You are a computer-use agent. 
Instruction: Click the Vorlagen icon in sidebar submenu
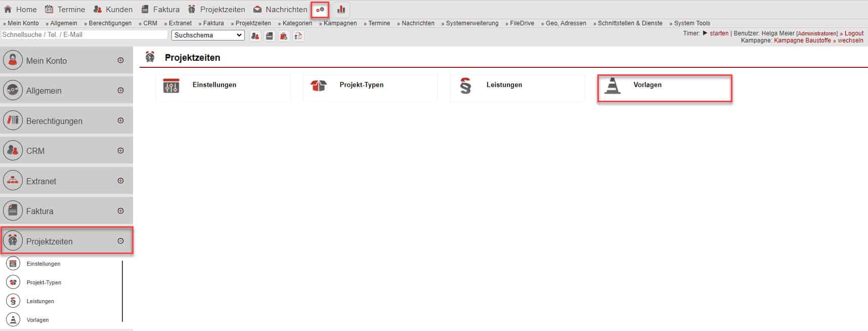pos(13,320)
